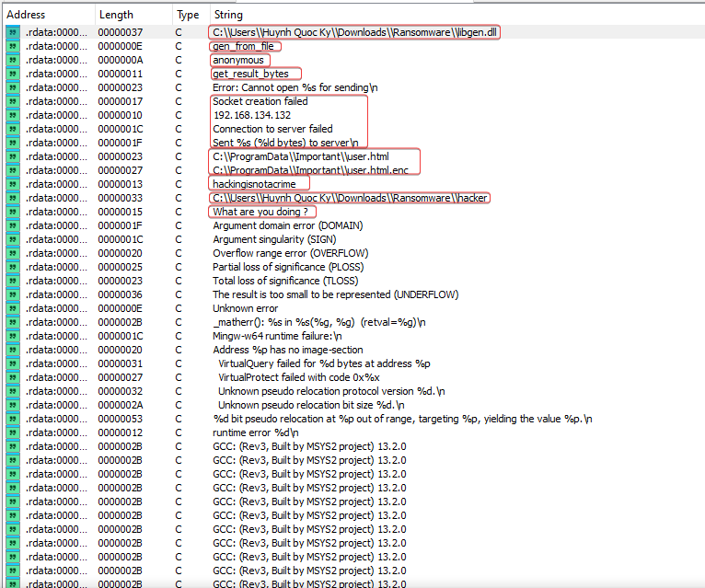Select the 'Unknown pseudo relocation bit size' string
This screenshot has width=705, height=588.
(x=311, y=405)
